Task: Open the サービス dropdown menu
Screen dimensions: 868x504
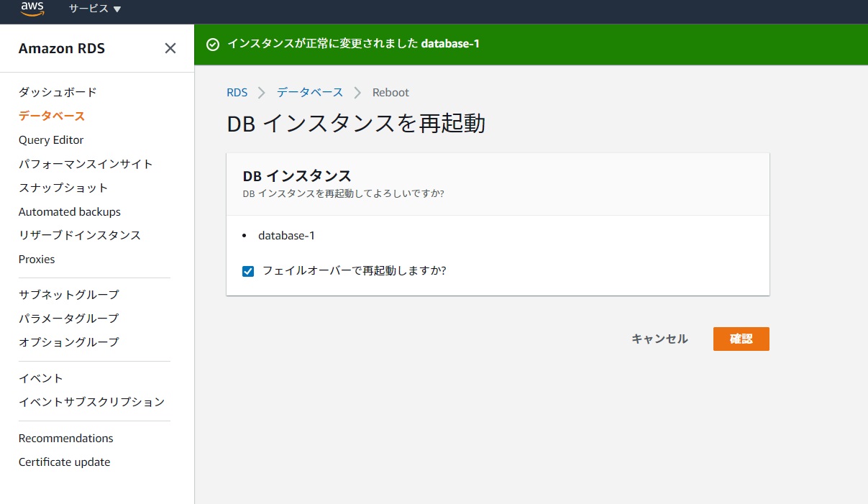Action: [x=95, y=9]
